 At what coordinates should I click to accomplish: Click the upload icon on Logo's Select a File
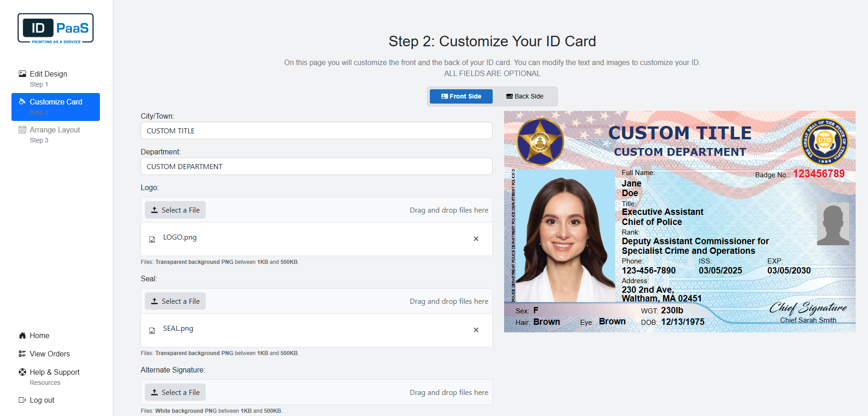click(x=155, y=209)
